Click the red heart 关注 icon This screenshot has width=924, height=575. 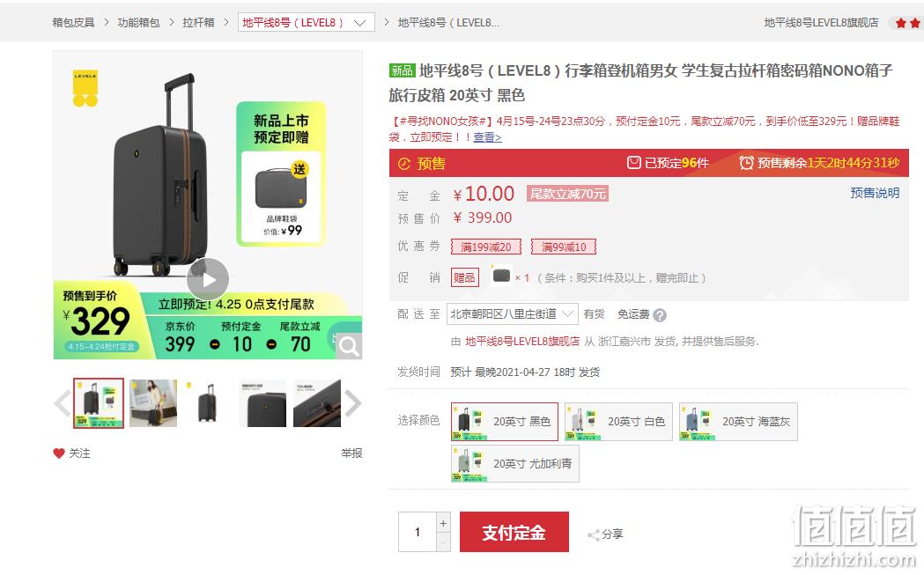tap(59, 453)
